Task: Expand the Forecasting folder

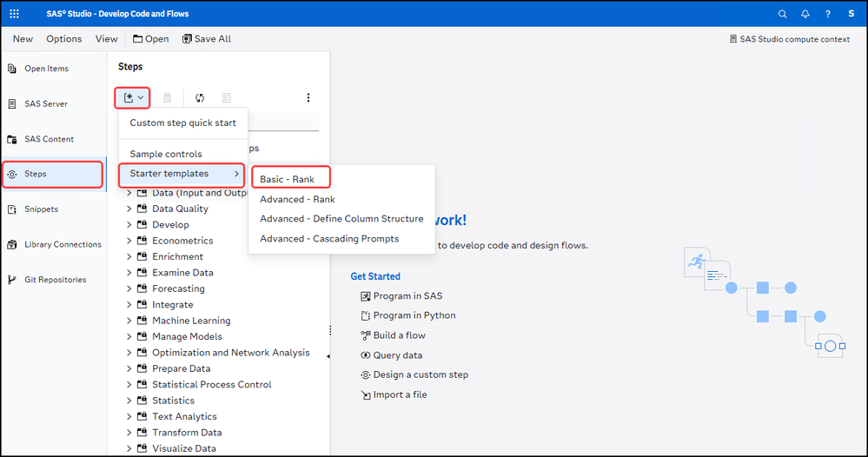Action: [129, 288]
